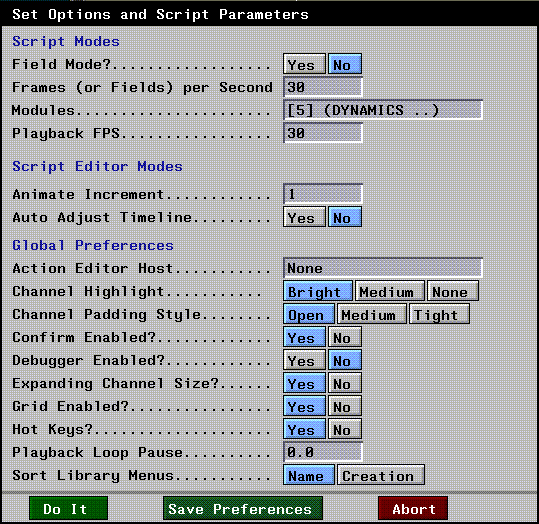The width and height of the screenshot is (539, 524).
Task: Open the Modules selection field
Action: (383, 110)
